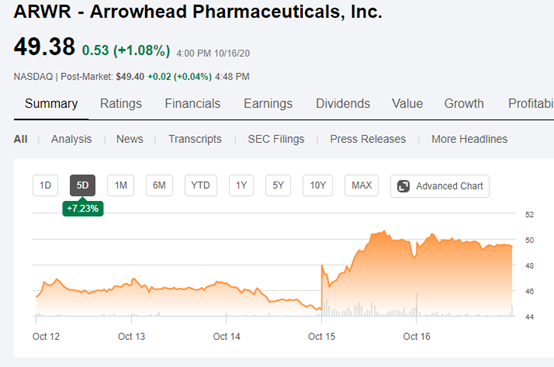Open More Headlines link
This screenshot has width=554, height=367.
click(x=469, y=139)
